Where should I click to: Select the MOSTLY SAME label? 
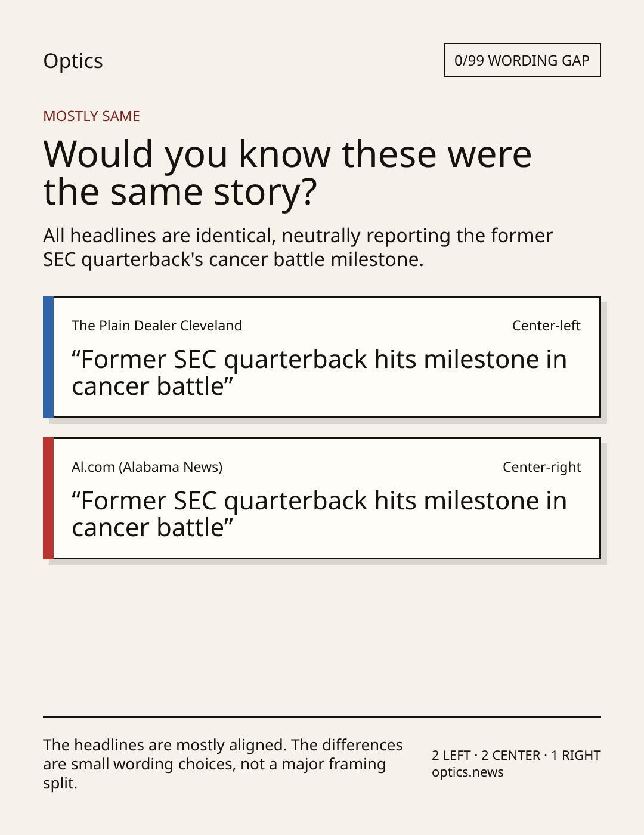91,116
